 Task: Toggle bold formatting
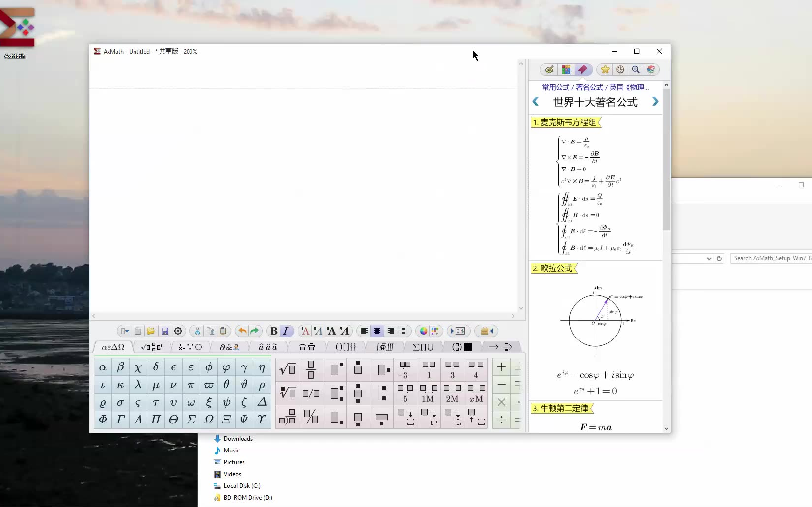pos(273,331)
